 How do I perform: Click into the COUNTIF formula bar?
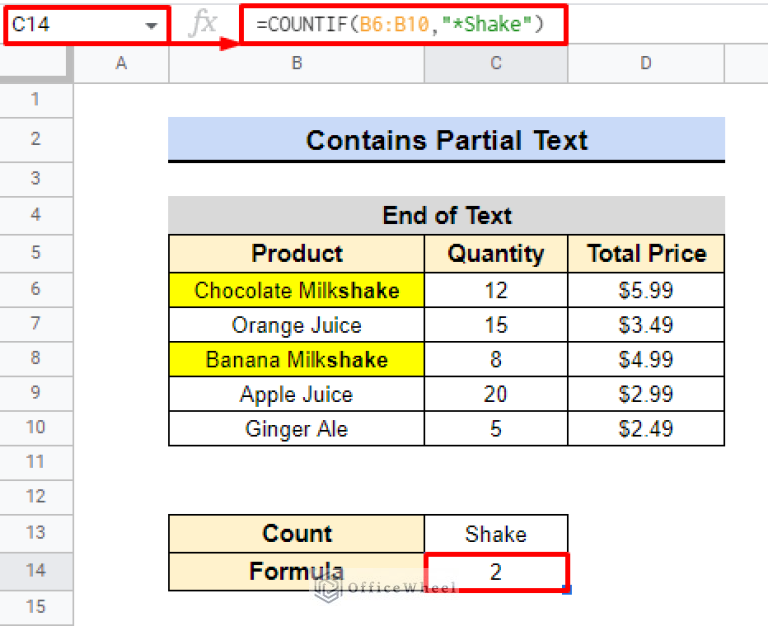pyautogui.click(x=400, y=24)
